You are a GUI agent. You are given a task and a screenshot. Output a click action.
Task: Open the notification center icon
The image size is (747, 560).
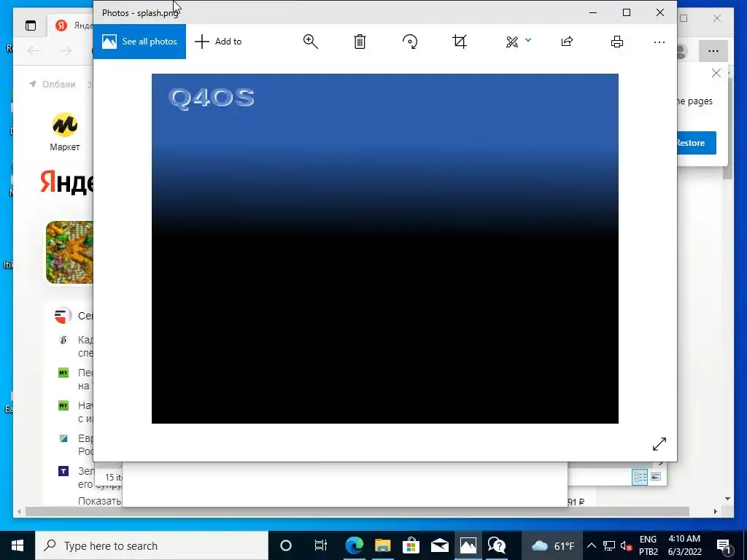point(724,545)
